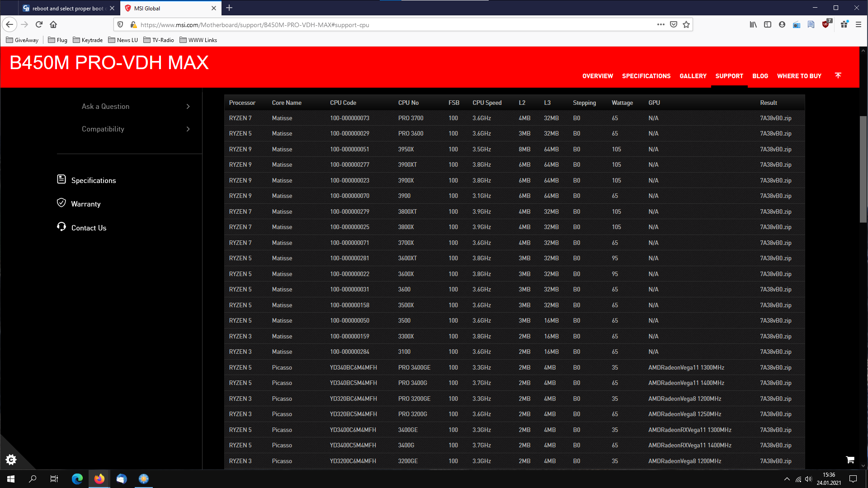Open the cookie settings gear icon

tap(11, 460)
